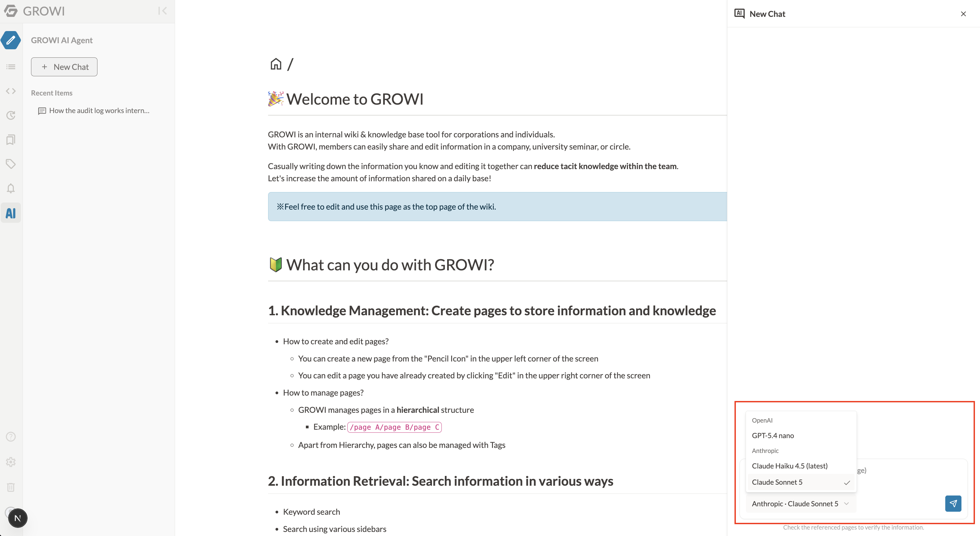Open the page tree list icon
This screenshot has height=536, width=980.
coord(11,66)
